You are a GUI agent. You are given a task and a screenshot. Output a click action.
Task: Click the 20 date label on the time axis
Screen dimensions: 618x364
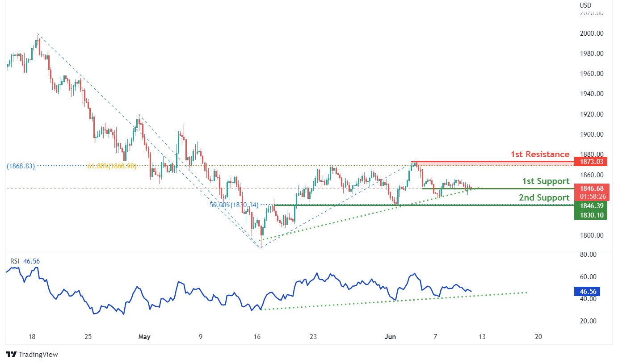pos(538,337)
